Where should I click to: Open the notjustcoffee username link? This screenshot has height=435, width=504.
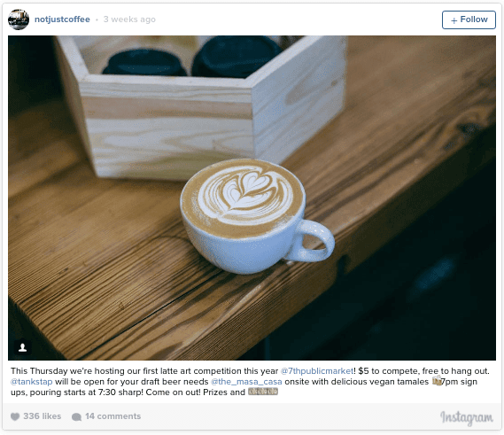62,19
